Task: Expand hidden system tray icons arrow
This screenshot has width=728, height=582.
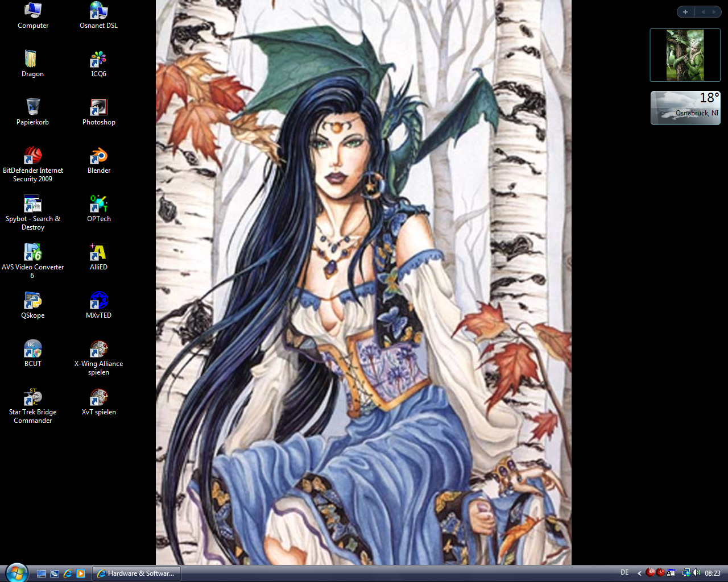Action: point(639,573)
